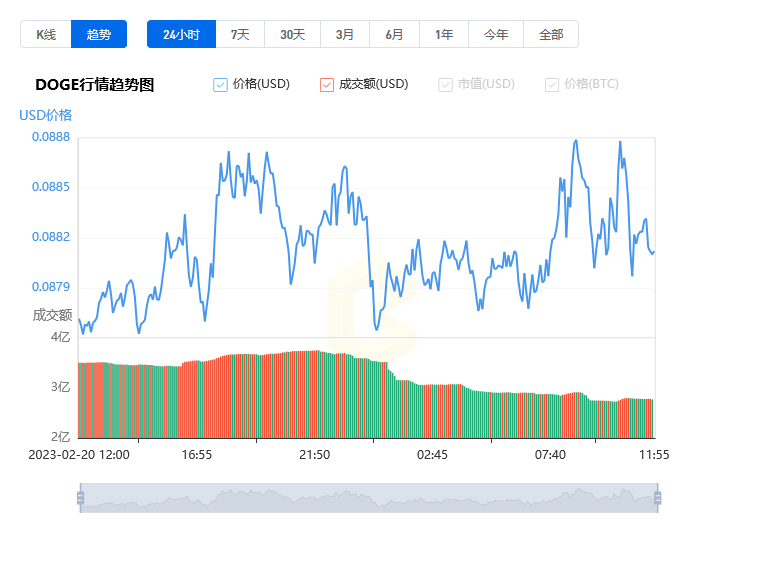
Task: Click the 4亿 volume axis label
Action: point(61,337)
